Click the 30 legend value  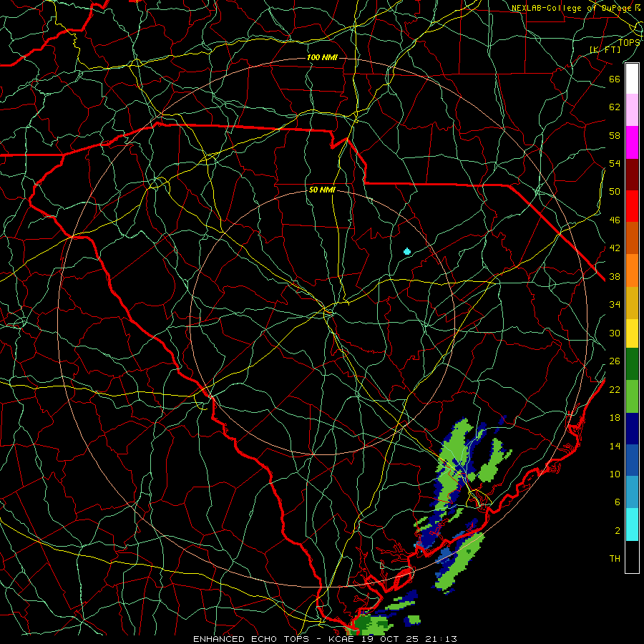click(615, 333)
